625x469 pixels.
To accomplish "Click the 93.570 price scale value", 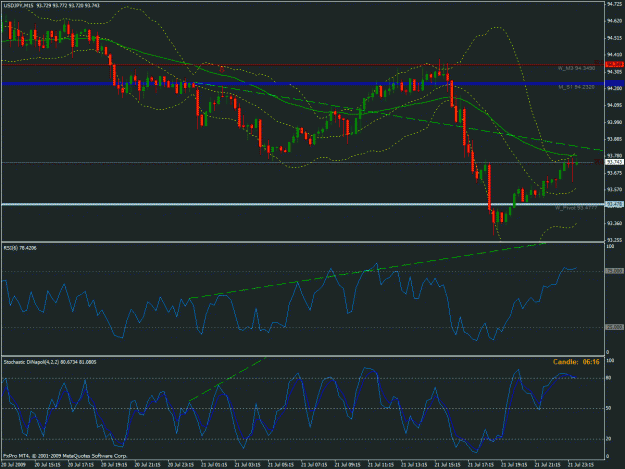I will pos(614,190).
